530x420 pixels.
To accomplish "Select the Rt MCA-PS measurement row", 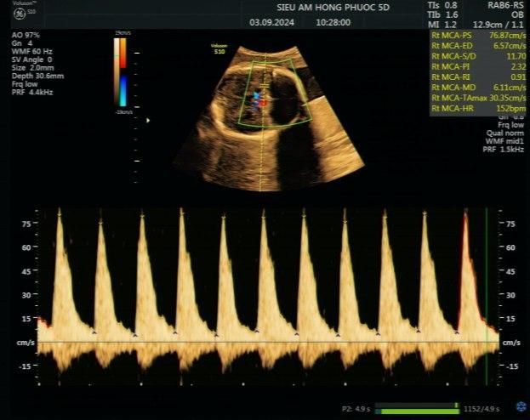I will [x=477, y=37].
